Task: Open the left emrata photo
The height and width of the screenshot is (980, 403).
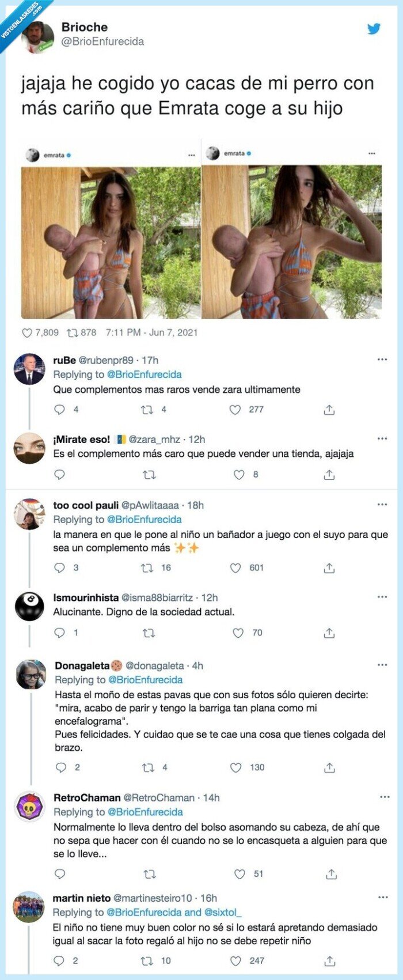Action: pos(111,242)
